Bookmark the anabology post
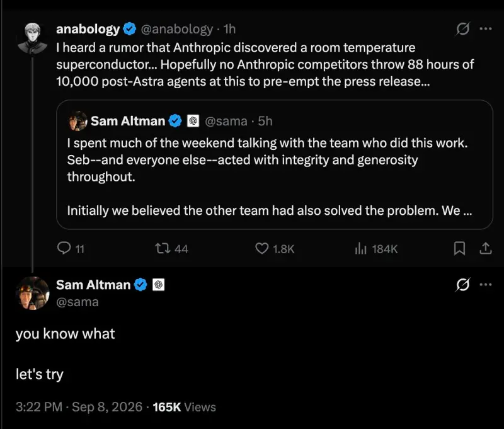This screenshot has width=504, height=429. (459, 248)
